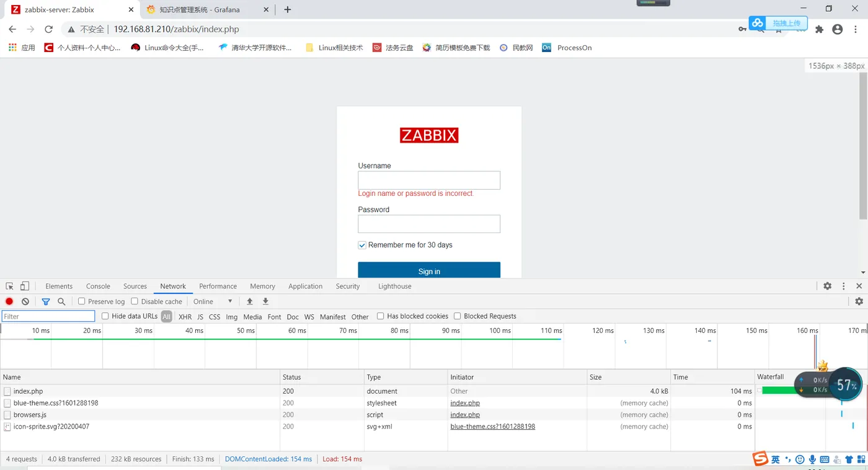Open the 民教网 bookmark
The height and width of the screenshot is (470, 868).
(x=516, y=48)
